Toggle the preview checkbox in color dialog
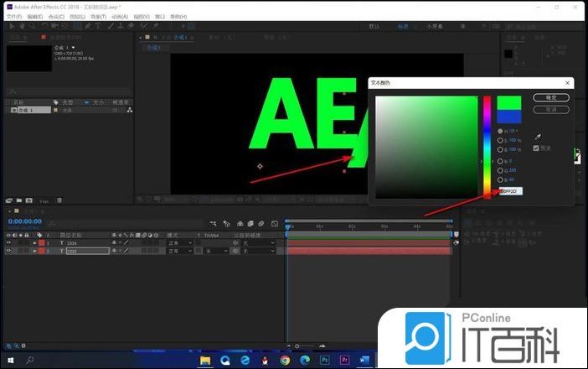588x369 pixels. 536,148
